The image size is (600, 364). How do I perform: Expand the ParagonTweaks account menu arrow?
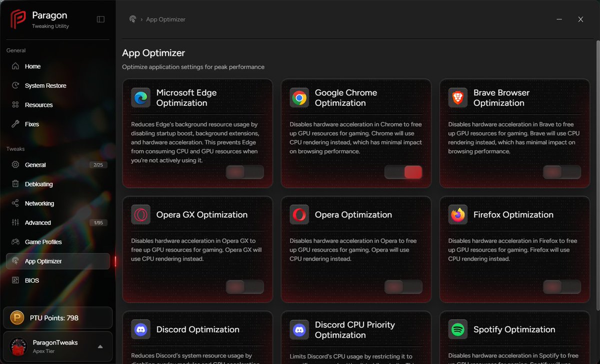click(x=100, y=347)
